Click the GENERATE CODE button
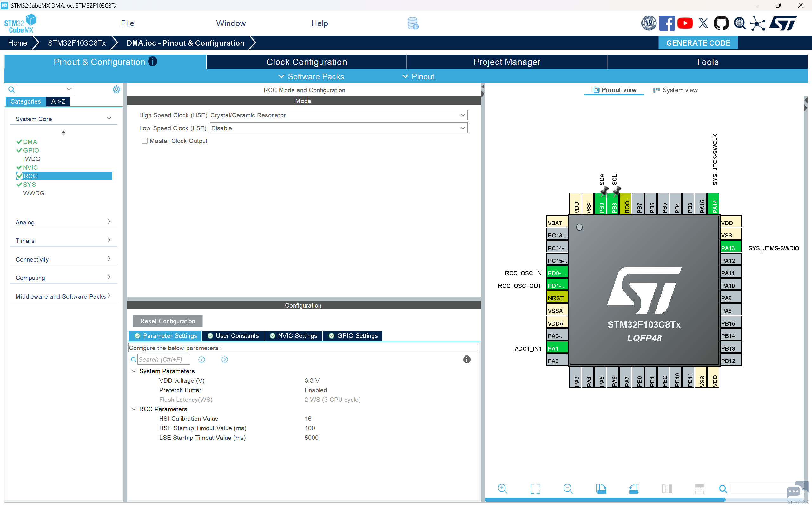 698,43
